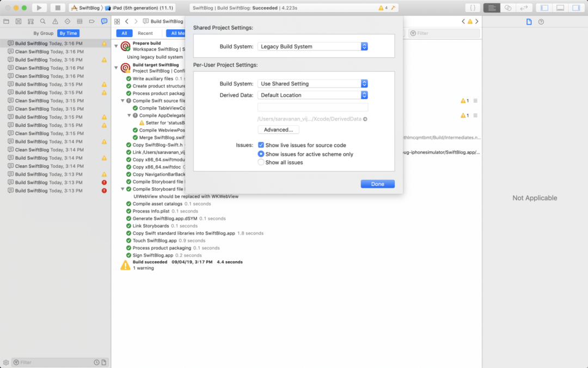Select first Clean SwiftBlog Today, 3:16 PM entry

tap(56, 52)
